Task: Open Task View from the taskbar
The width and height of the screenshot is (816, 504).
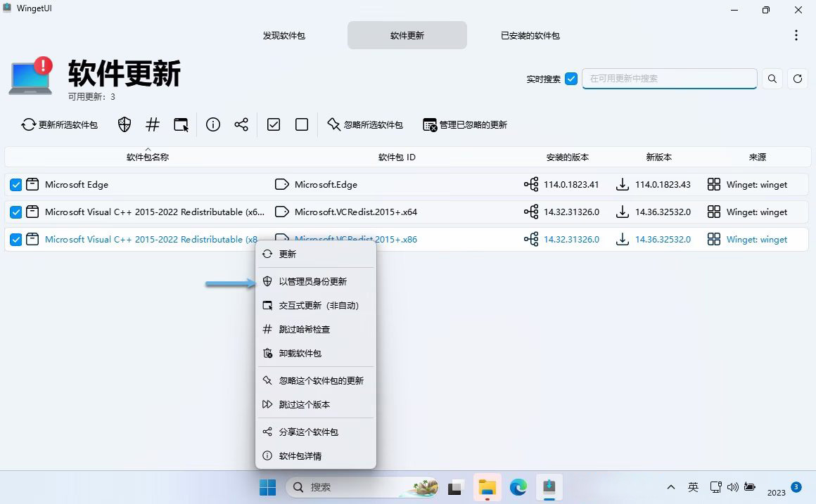Action: (455, 487)
